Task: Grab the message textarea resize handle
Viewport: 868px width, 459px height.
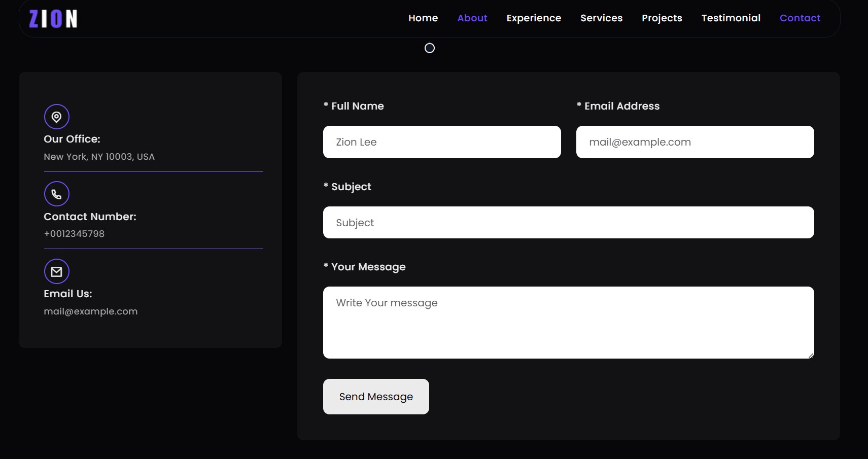Action: click(811, 356)
